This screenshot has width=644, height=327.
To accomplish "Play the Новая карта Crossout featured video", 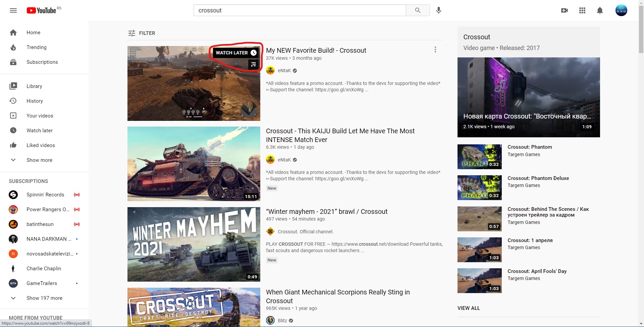I will tap(529, 97).
